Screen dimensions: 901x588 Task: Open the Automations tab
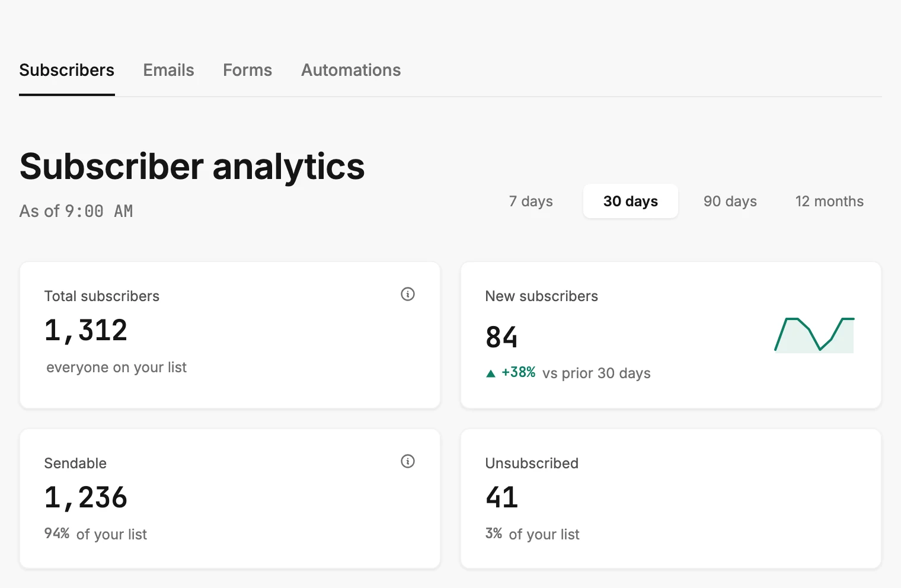point(351,70)
